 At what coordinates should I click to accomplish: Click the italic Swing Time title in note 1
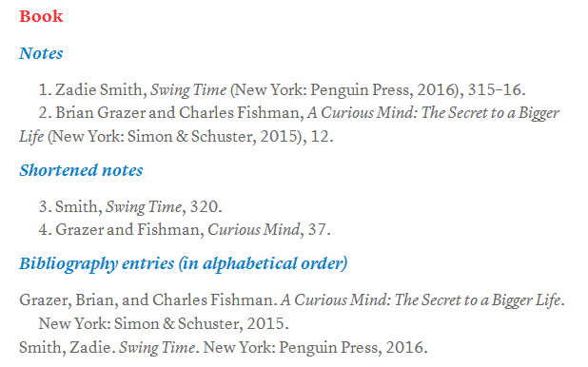pos(188,90)
